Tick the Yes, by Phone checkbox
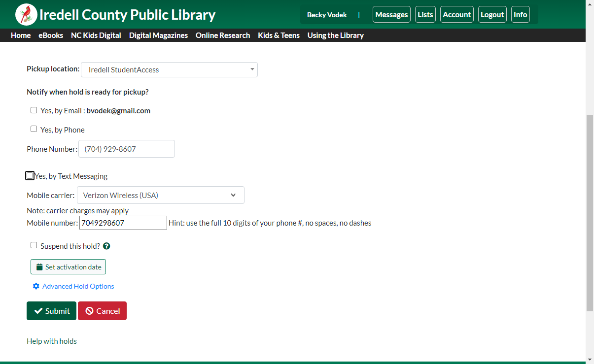Image resolution: width=594 pixels, height=364 pixels. [34, 129]
